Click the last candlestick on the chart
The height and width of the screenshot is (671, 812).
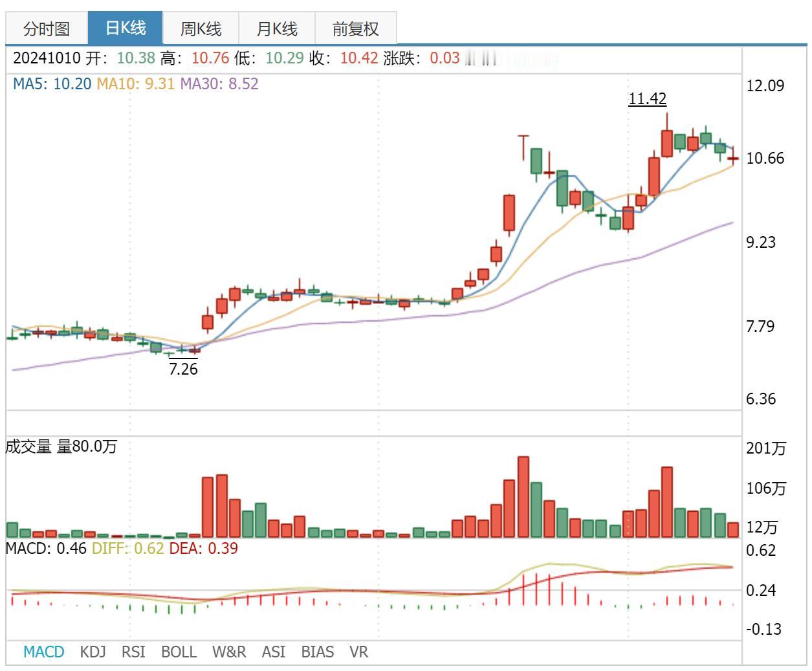[733, 157]
